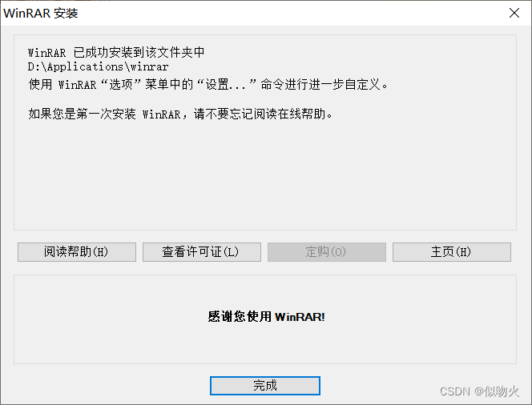Click the 阅读帮助(H) button
This screenshot has width=532, height=405.
(77, 252)
